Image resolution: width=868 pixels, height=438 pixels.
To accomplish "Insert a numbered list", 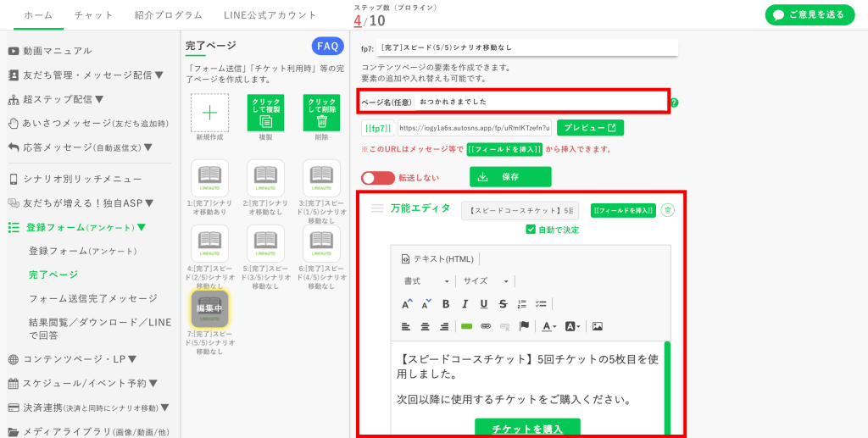I will click(x=521, y=303).
